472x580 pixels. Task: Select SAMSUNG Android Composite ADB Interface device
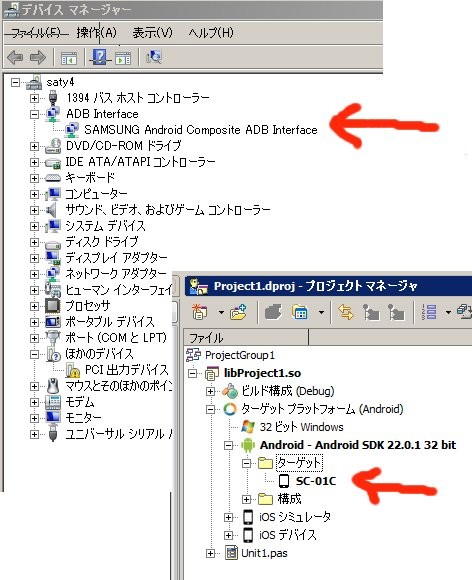(x=201, y=130)
